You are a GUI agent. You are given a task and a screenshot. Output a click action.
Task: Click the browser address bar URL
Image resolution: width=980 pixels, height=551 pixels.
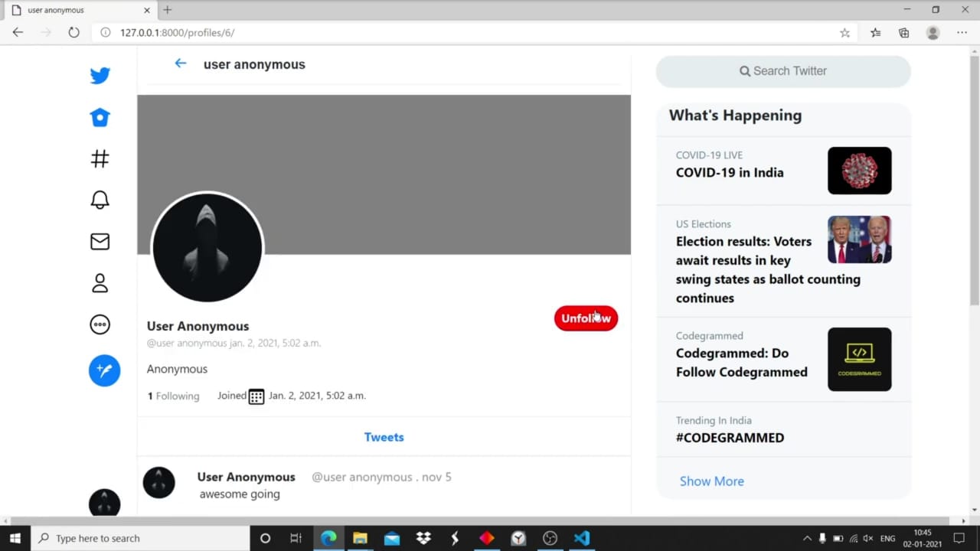coord(177,33)
